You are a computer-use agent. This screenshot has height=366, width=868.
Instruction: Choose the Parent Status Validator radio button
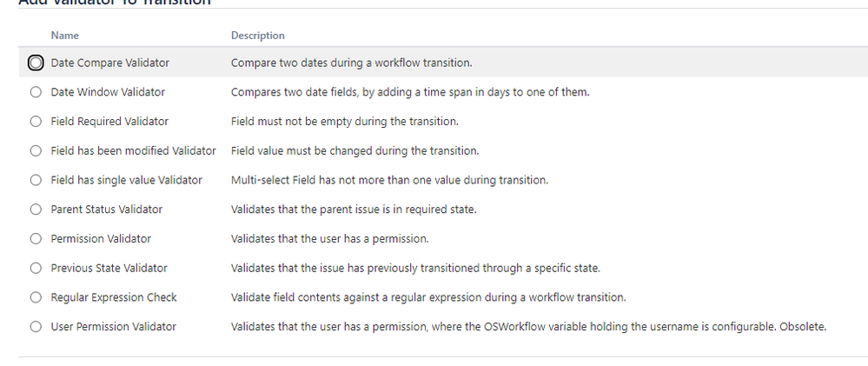(x=36, y=210)
